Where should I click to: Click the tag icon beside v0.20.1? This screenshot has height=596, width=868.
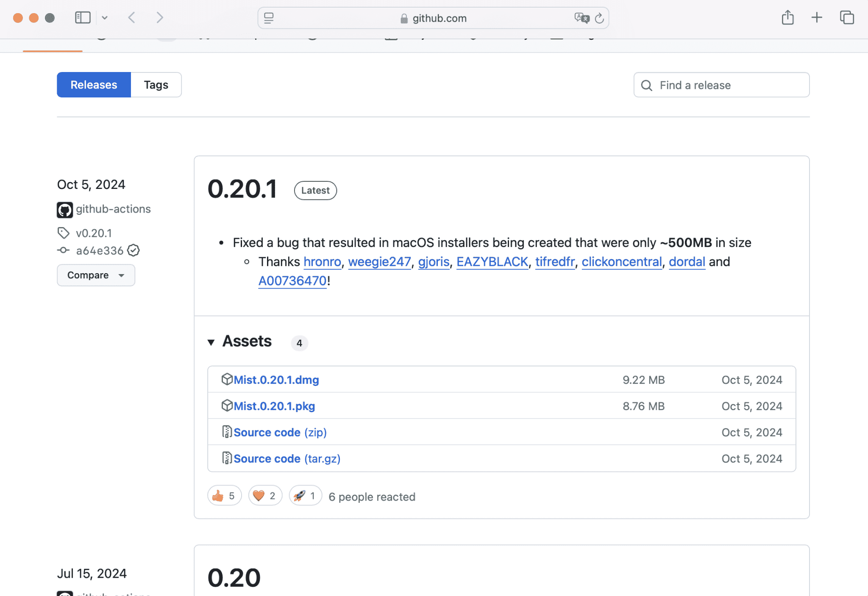coord(63,233)
